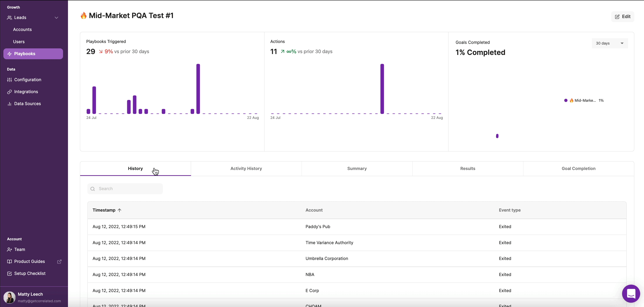Viewport: 644px width, 307px height.
Task: Click the Exited cell for Paddy's Pub
Action: 505,227
